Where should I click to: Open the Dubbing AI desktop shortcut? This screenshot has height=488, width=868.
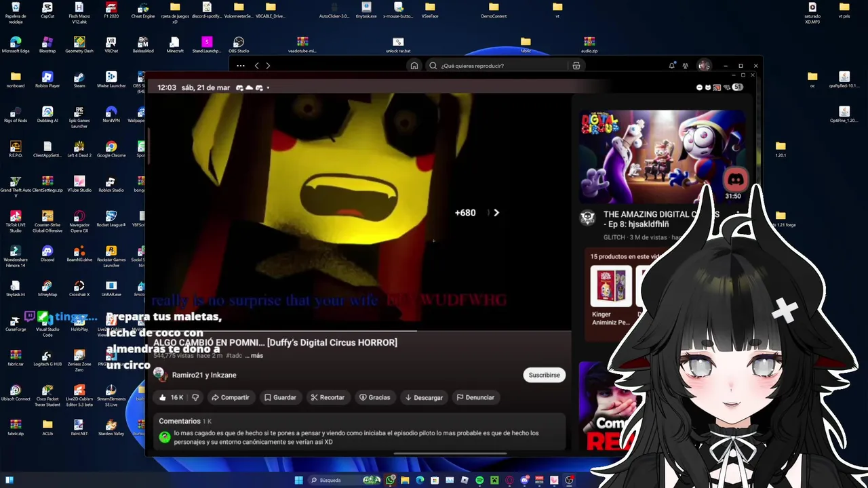(x=47, y=115)
